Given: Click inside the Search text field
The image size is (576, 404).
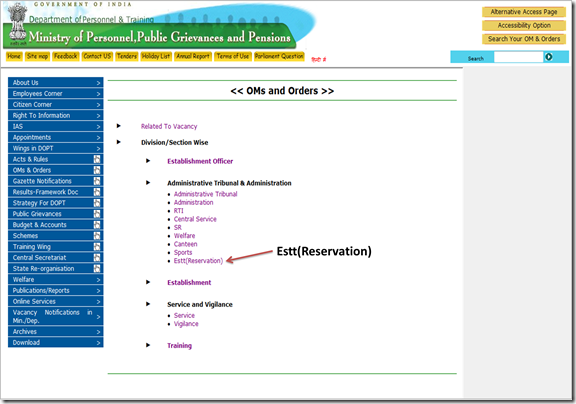Looking at the screenshot, I should click(518, 57).
